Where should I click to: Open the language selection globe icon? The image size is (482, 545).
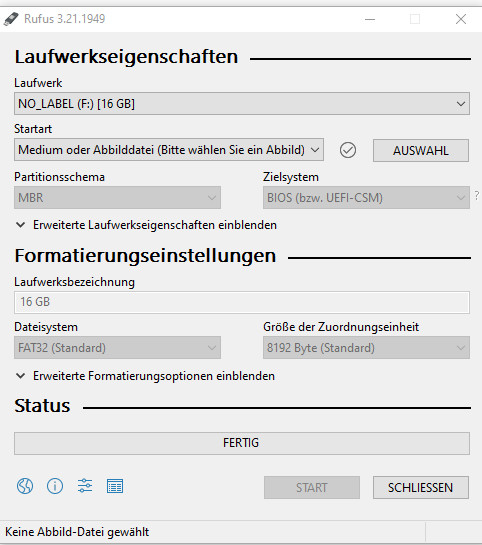(25, 486)
